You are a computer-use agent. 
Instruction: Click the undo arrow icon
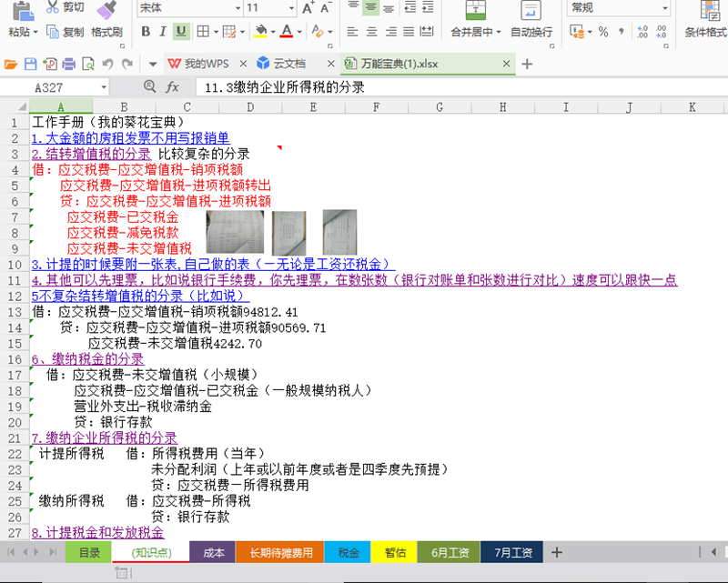(107, 64)
